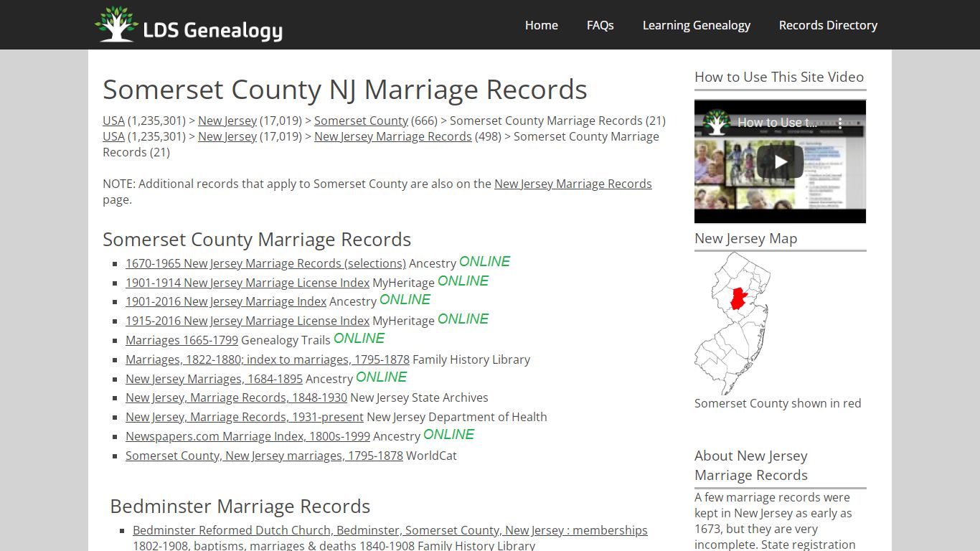Click the 'Family History Library' source text

point(471,359)
